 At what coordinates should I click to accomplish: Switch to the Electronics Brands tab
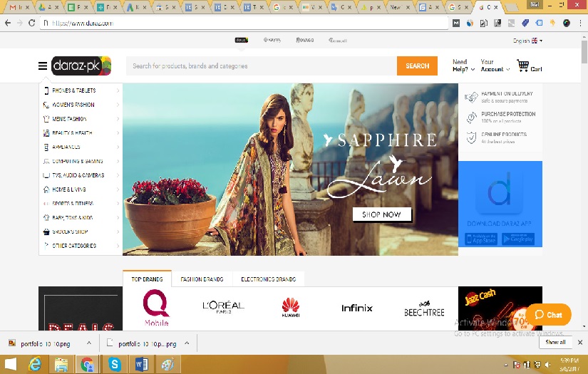[x=269, y=279]
